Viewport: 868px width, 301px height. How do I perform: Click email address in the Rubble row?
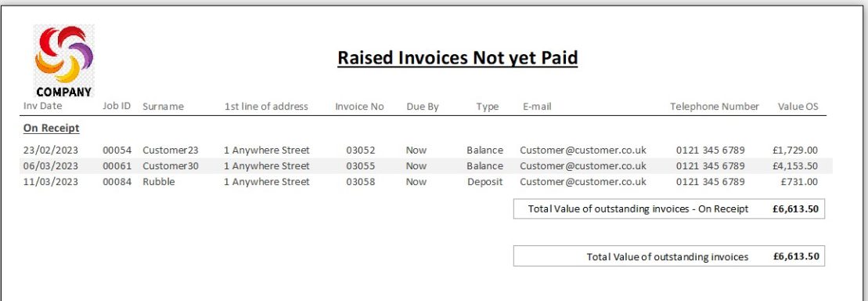pyautogui.click(x=583, y=182)
